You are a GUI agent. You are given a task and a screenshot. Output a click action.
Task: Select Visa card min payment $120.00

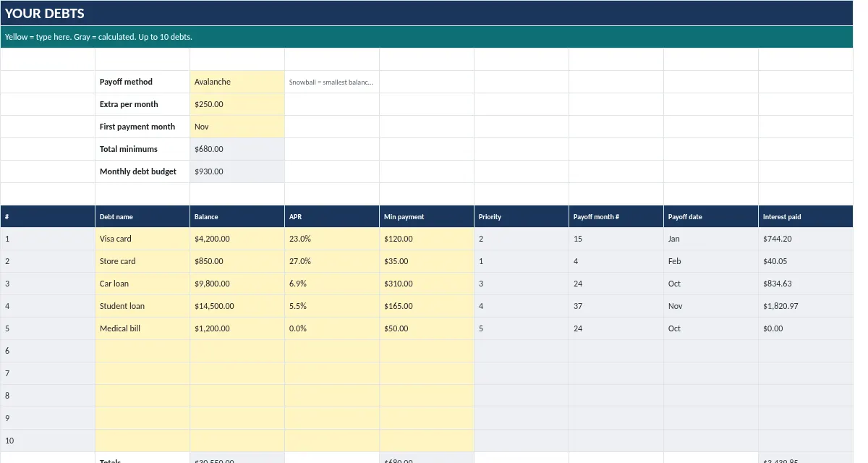[x=427, y=239]
